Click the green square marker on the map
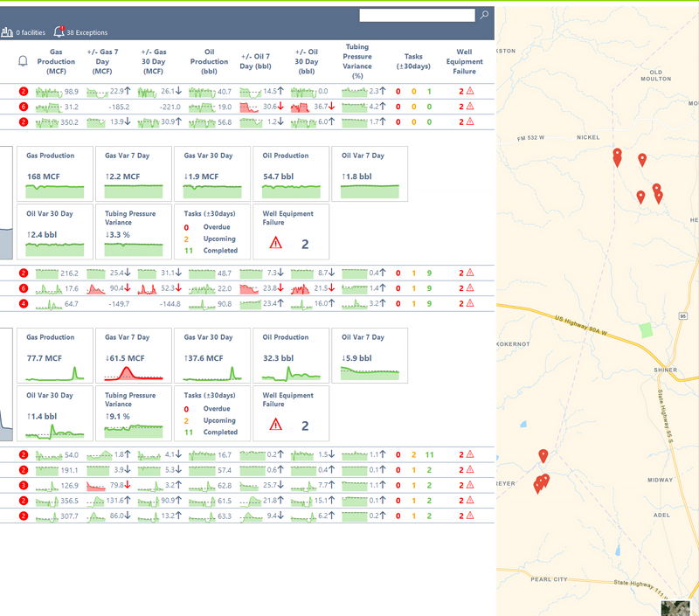The width and height of the screenshot is (699, 616). (x=647, y=328)
